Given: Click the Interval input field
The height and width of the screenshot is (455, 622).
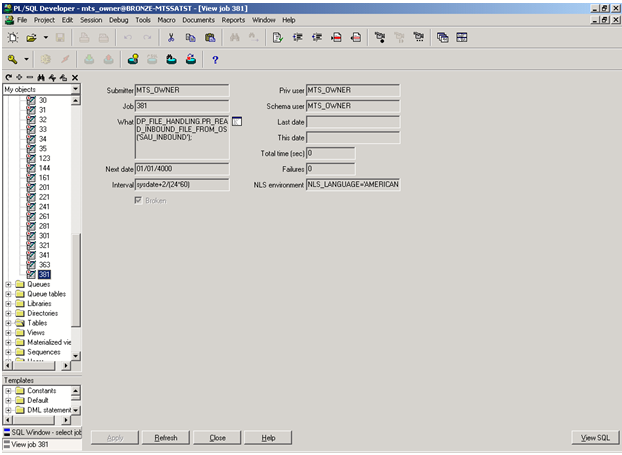Looking at the screenshot, I should click(182, 185).
